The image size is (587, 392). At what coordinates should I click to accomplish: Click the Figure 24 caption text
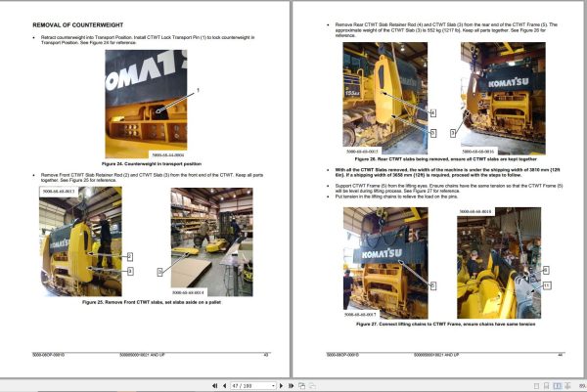[152, 164]
